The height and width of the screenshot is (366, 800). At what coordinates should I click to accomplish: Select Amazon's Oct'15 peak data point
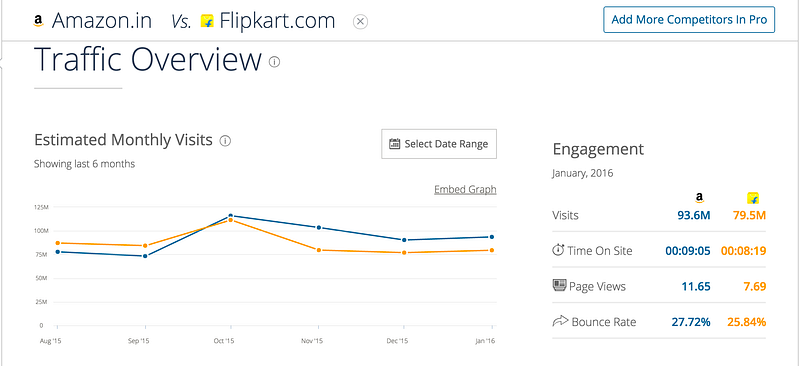(x=231, y=216)
